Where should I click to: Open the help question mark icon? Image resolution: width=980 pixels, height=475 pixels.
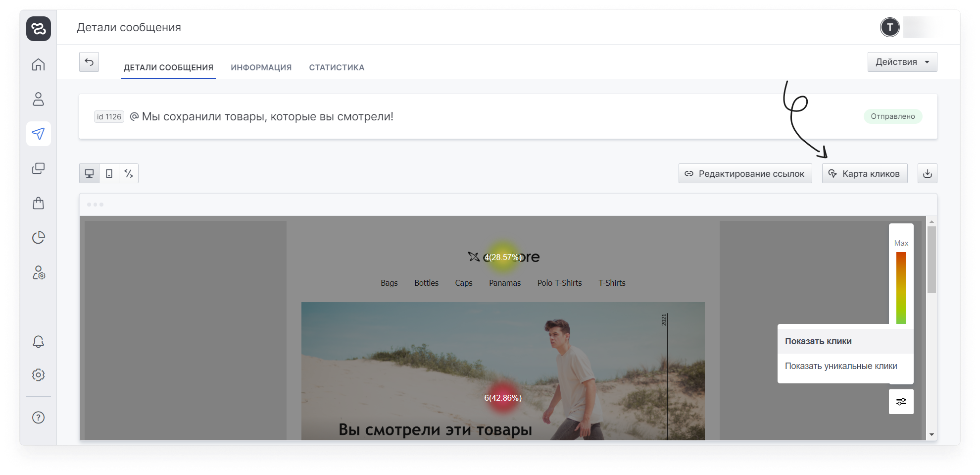39,418
